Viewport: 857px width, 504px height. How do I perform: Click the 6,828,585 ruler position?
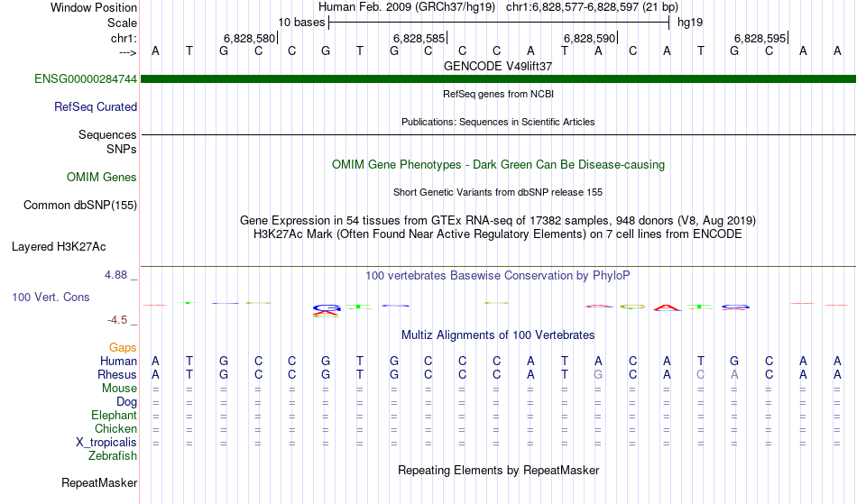419,38
